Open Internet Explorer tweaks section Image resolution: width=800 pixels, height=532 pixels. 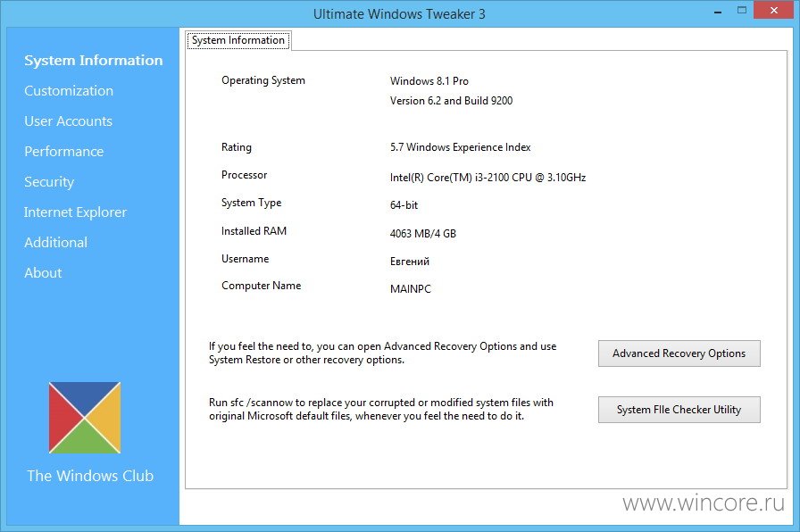(75, 212)
